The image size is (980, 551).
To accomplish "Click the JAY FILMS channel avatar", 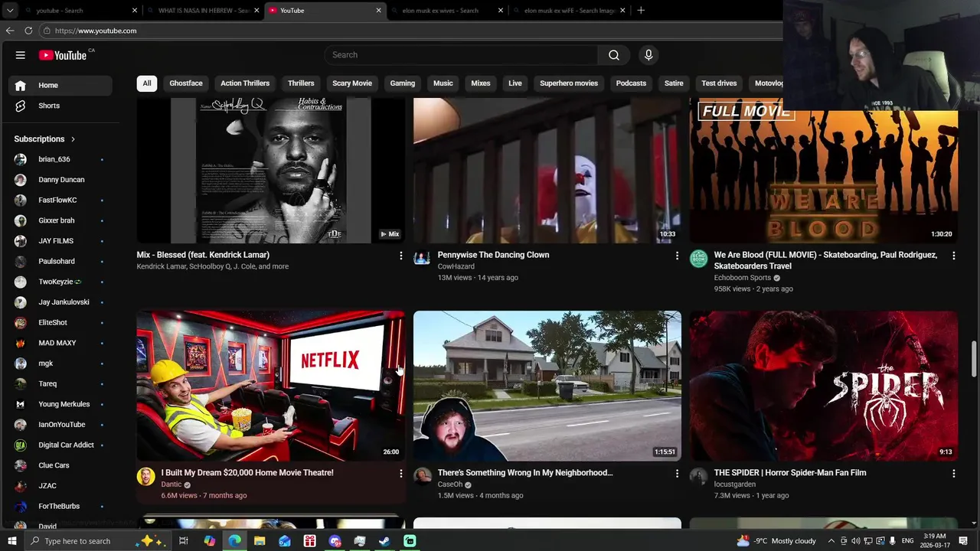I will coord(21,241).
